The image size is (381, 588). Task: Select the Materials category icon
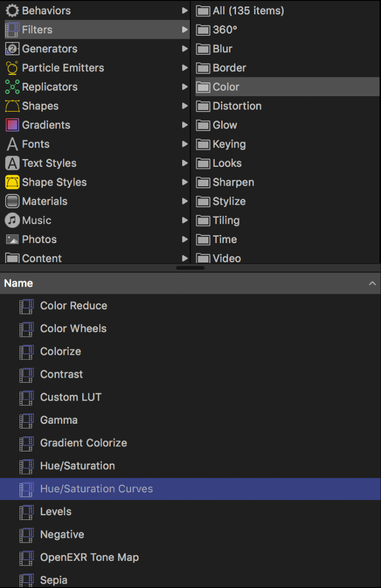click(x=12, y=202)
